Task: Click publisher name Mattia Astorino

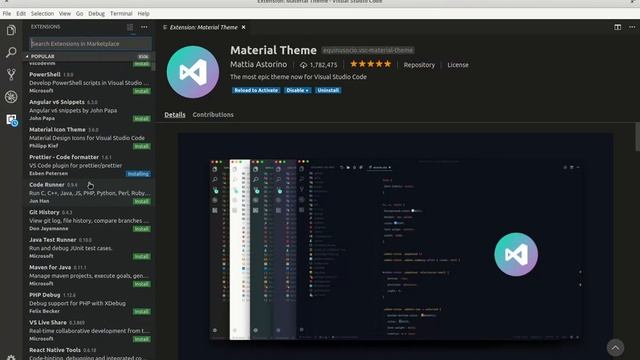Action: pos(258,64)
